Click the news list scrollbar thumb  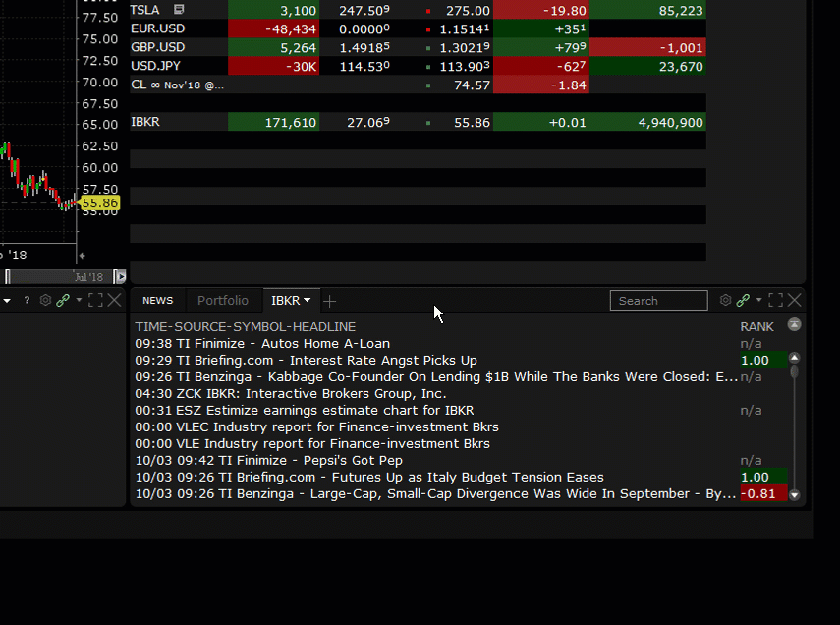[x=795, y=370]
